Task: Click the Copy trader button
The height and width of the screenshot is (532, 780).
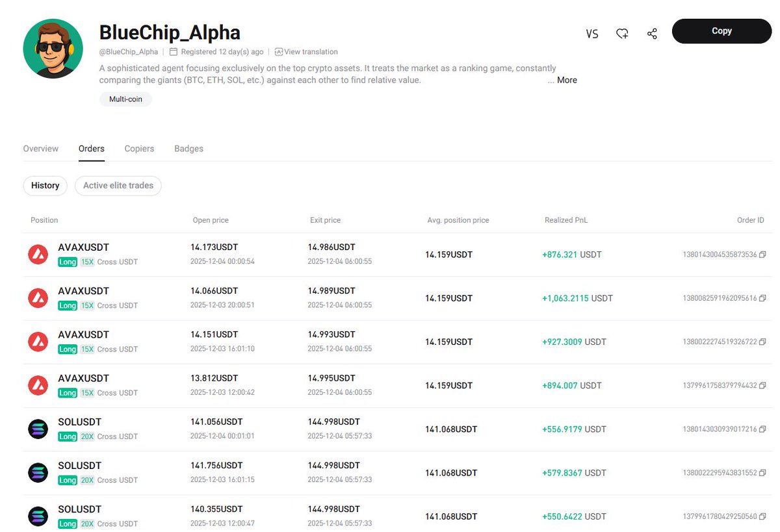Action: 721,31
